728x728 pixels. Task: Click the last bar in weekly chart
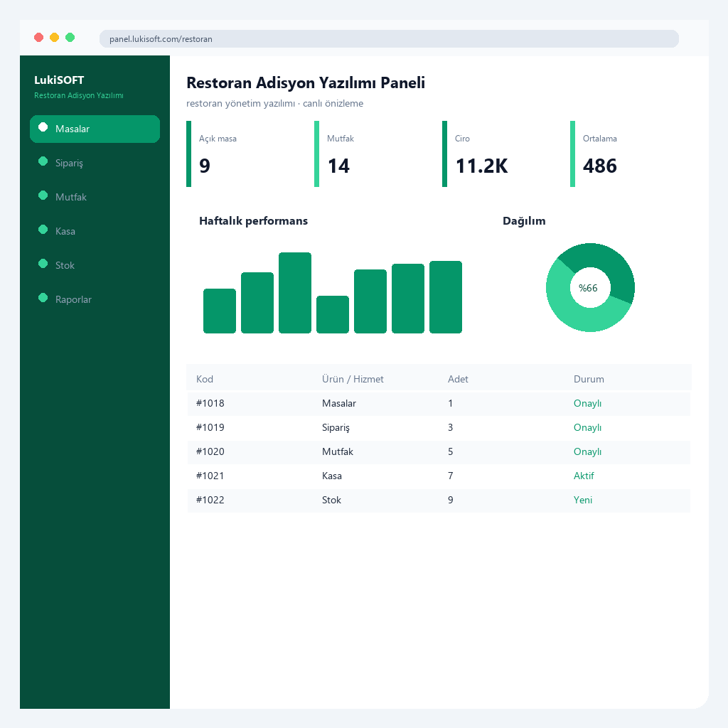pos(446,297)
